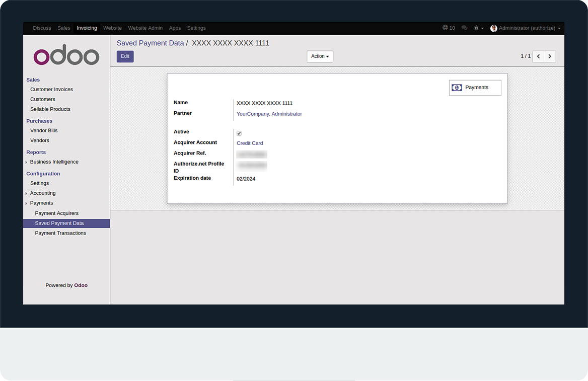This screenshot has height=381, width=588.
Task: Select the Invoicing top menu
Action: click(87, 28)
